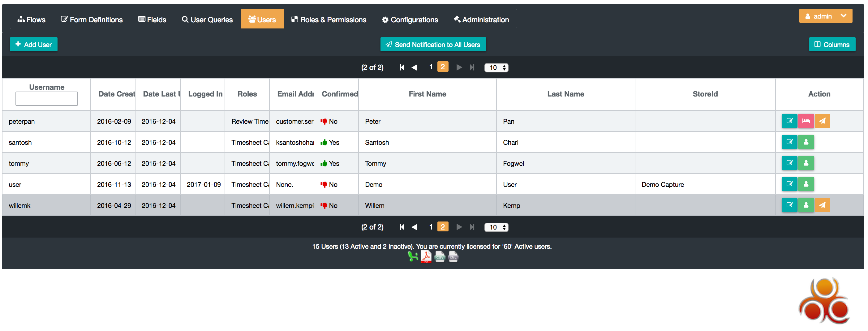868x331 pixels.
Task: Export users to Excel via green icon
Action: point(413,257)
